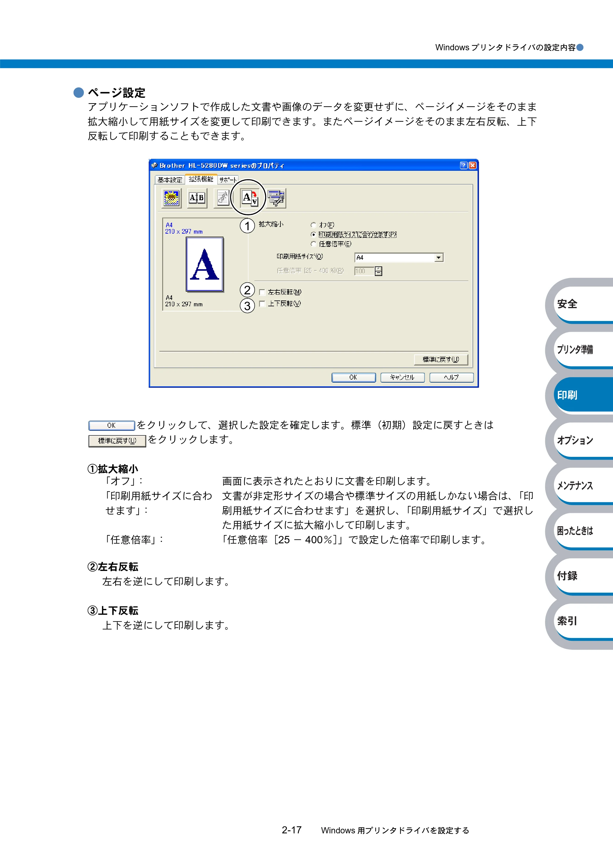Screen dimensions: 613x868
Task: Click the 任意倍率 spinner arrows
Action: click(x=378, y=271)
